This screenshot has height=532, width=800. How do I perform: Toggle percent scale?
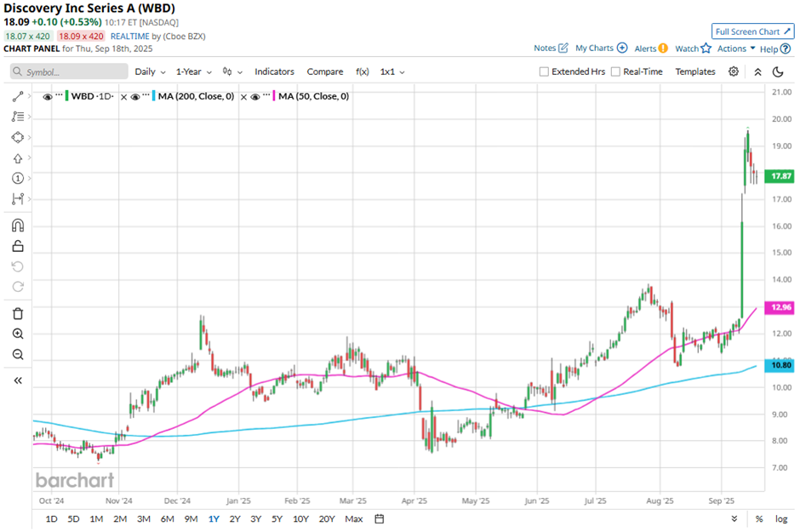pos(759,518)
